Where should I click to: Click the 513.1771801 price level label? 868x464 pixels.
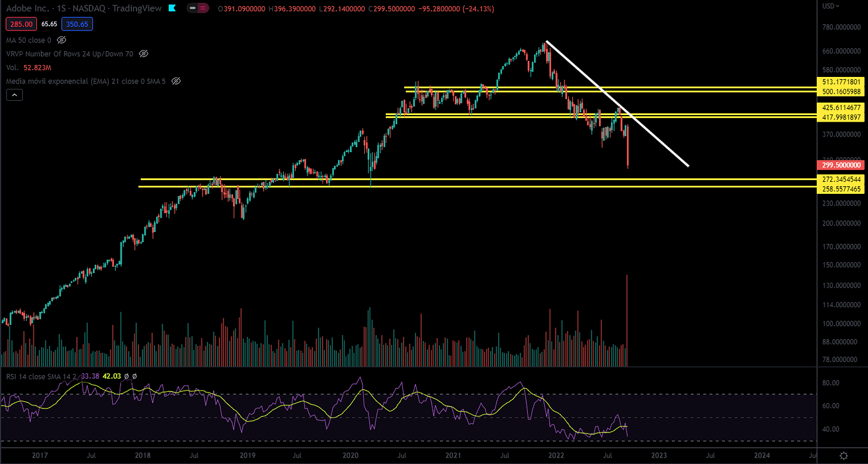pos(841,82)
